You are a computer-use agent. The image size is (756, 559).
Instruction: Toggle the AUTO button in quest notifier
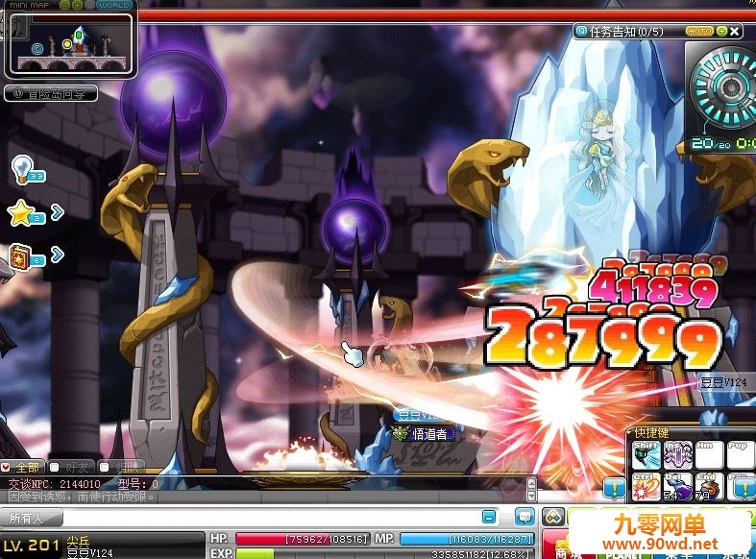[x=699, y=32]
